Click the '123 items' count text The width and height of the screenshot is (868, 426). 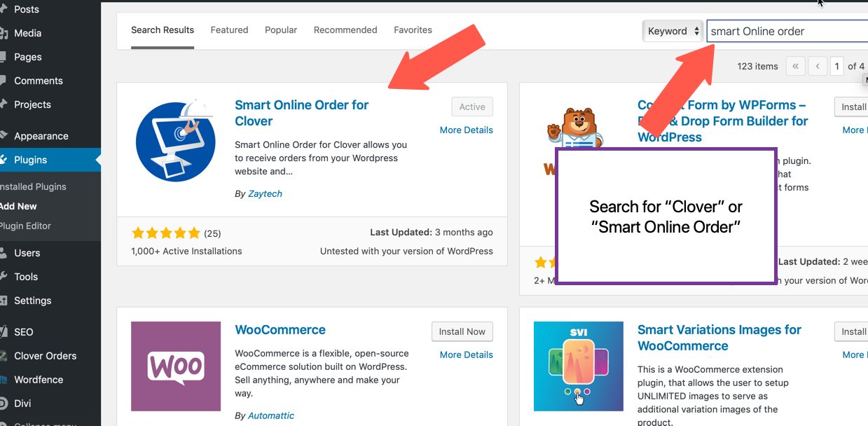click(x=757, y=66)
